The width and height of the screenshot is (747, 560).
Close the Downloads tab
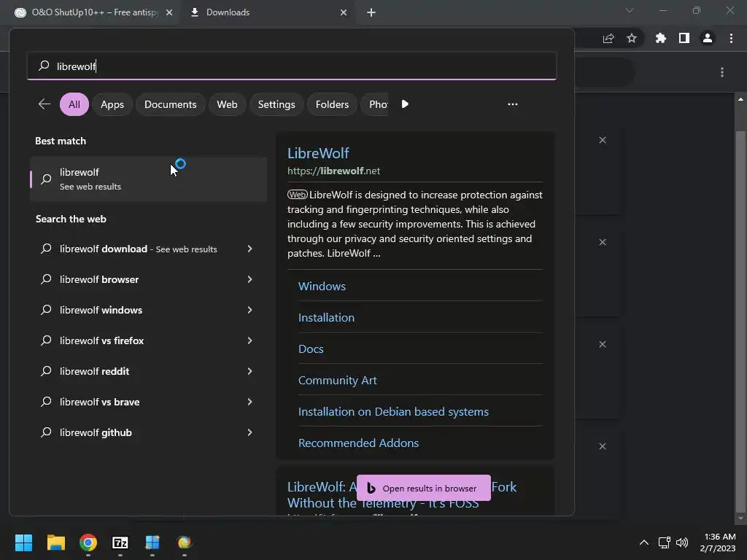tap(344, 12)
